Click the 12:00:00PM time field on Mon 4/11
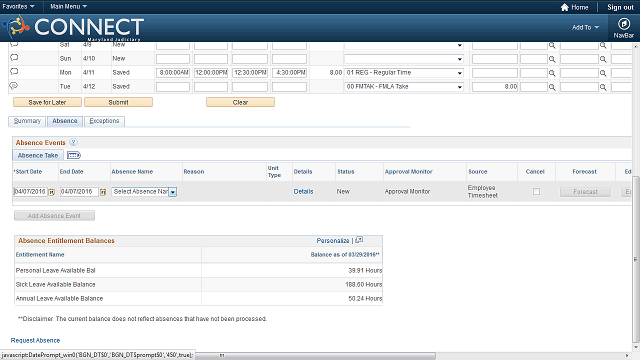This screenshot has height=360, width=640. 211,73
